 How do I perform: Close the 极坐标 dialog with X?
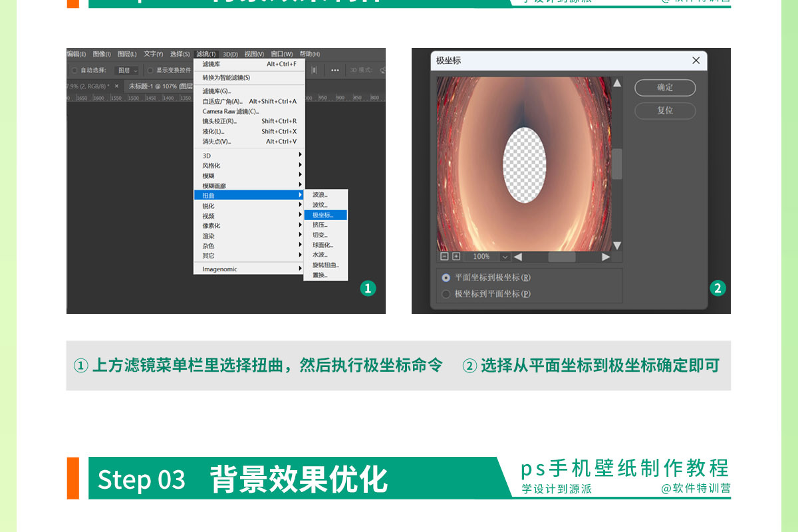point(696,61)
